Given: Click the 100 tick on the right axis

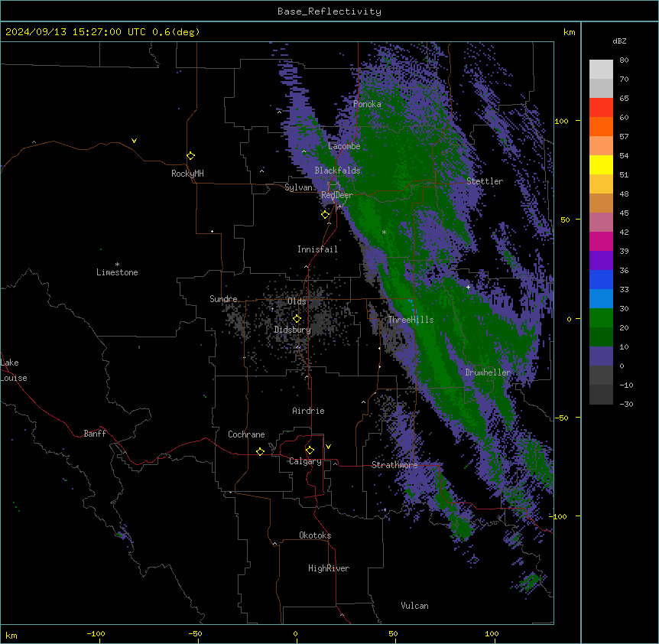Looking at the screenshot, I should [x=561, y=122].
